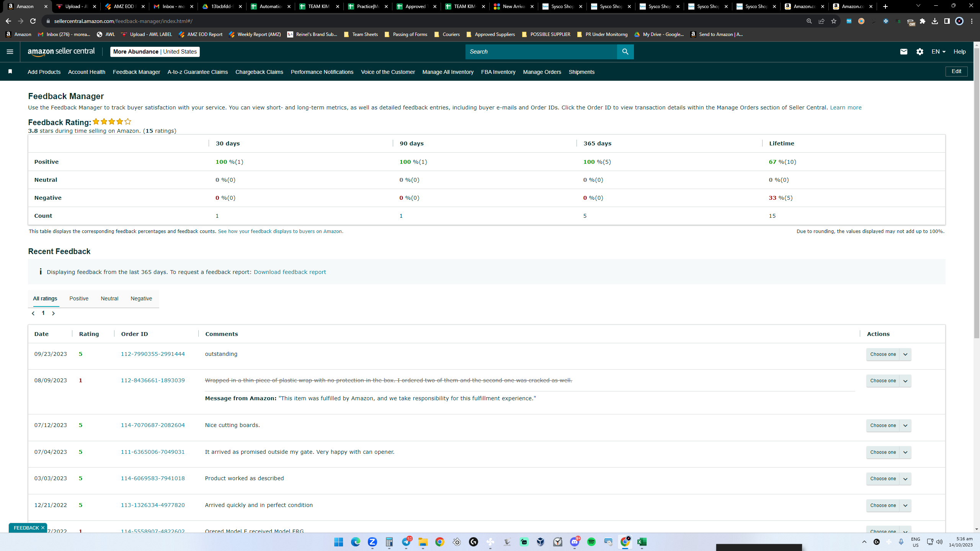Open Account Health in nav bar
The width and height of the screenshot is (980, 551).
click(87, 72)
